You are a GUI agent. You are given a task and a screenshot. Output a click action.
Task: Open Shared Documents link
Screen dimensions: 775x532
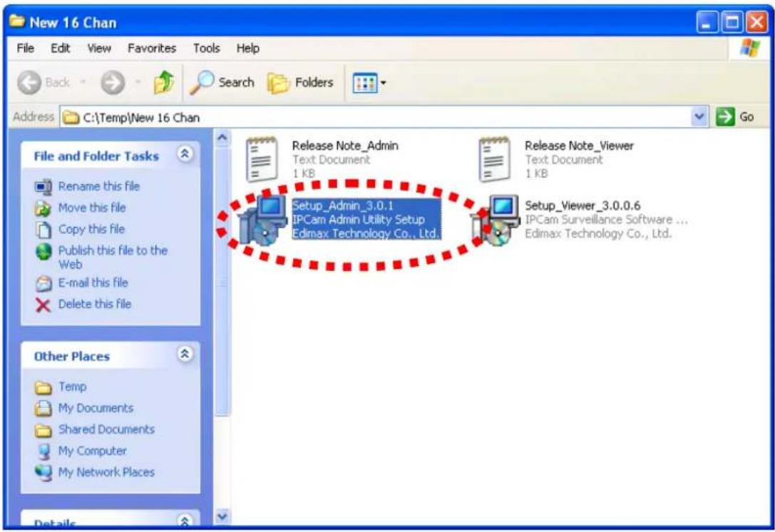[x=106, y=429]
